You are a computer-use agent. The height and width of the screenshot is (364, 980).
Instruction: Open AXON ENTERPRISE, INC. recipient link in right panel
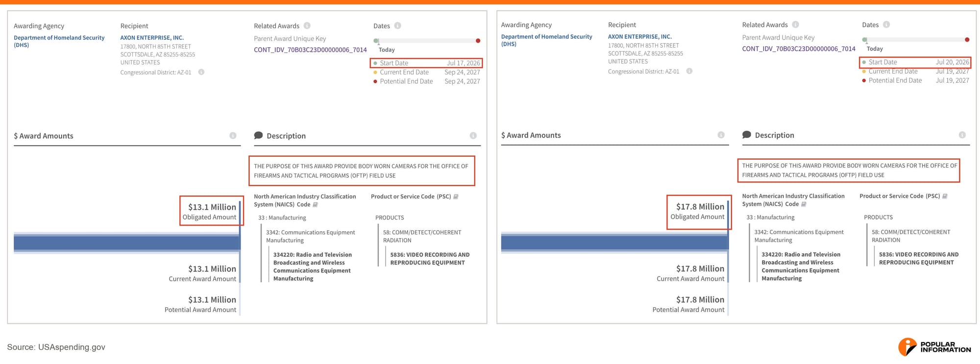640,37
